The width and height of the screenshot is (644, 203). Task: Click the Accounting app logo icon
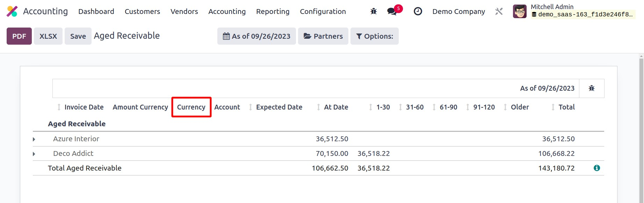point(12,12)
